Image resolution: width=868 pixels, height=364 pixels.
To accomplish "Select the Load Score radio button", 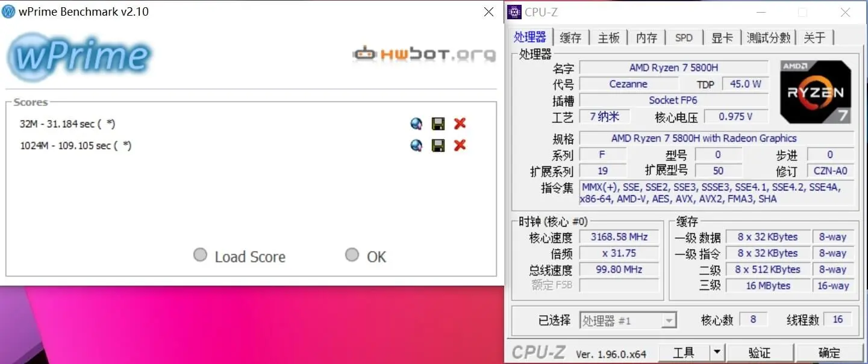I will [200, 255].
